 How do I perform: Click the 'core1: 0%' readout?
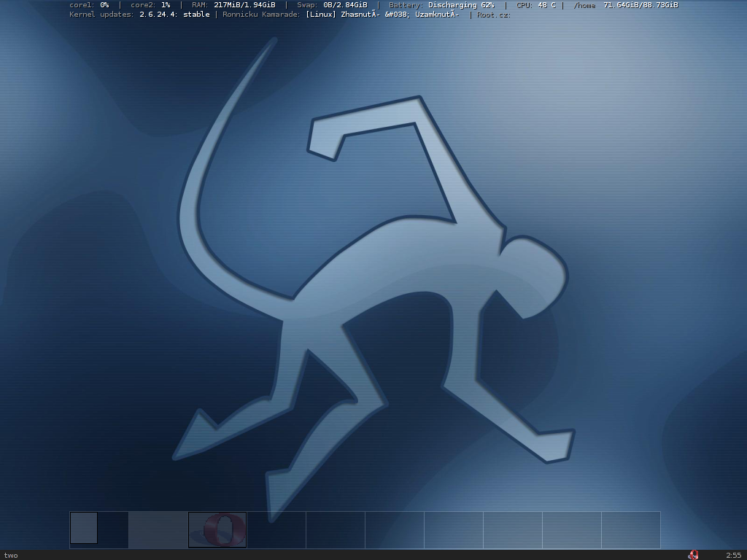click(89, 5)
